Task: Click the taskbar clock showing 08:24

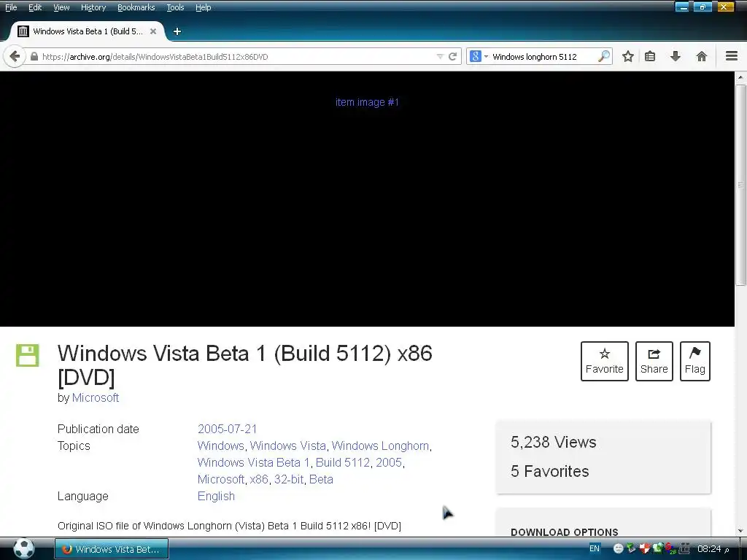Action: tap(713, 548)
